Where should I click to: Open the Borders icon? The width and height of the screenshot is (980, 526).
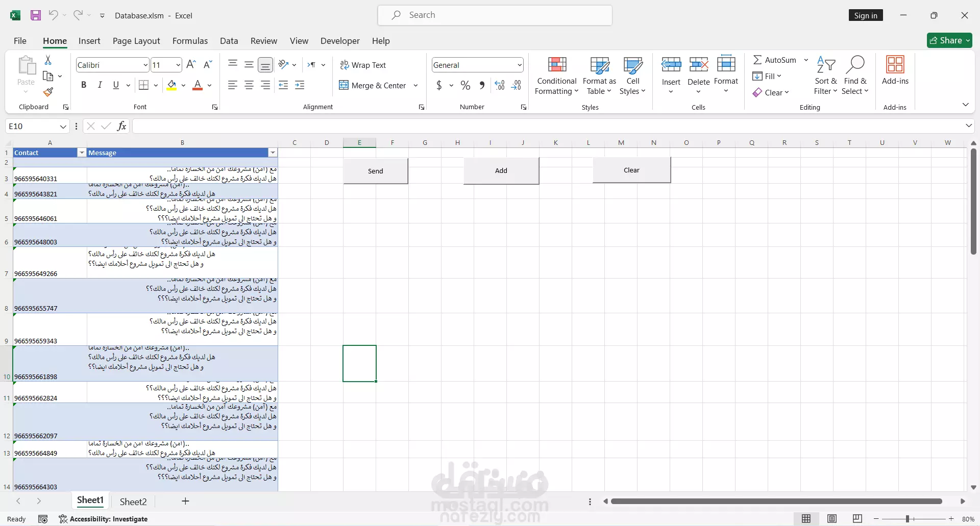pyautogui.click(x=144, y=85)
